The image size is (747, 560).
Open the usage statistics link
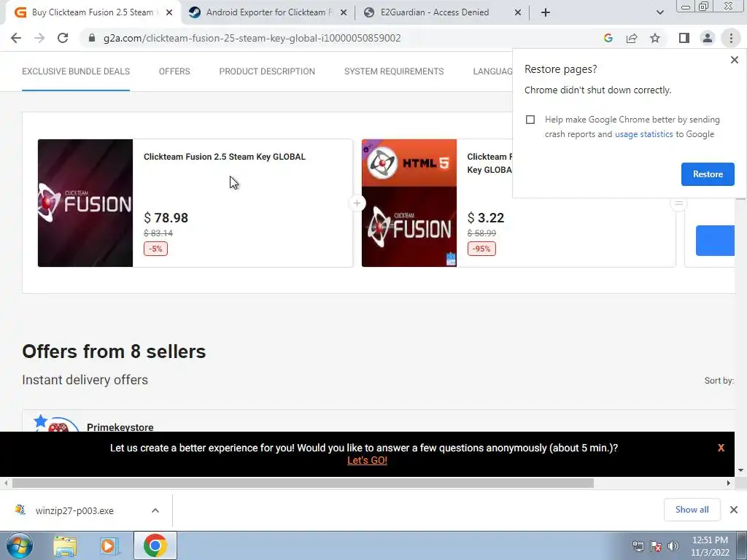tap(643, 134)
